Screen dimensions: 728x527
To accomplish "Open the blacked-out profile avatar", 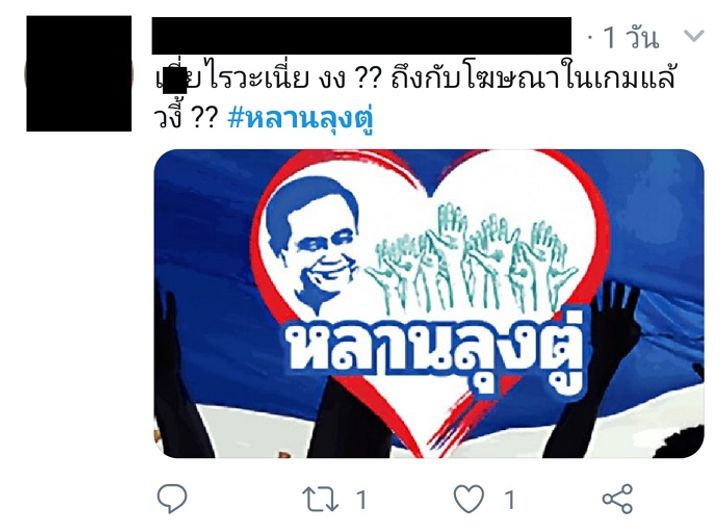I will 79,73.
